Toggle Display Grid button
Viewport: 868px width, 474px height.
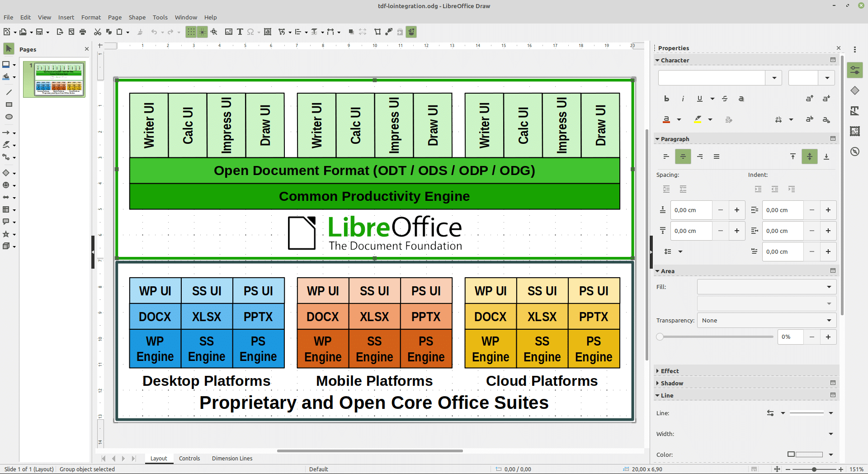pyautogui.click(x=191, y=32)
